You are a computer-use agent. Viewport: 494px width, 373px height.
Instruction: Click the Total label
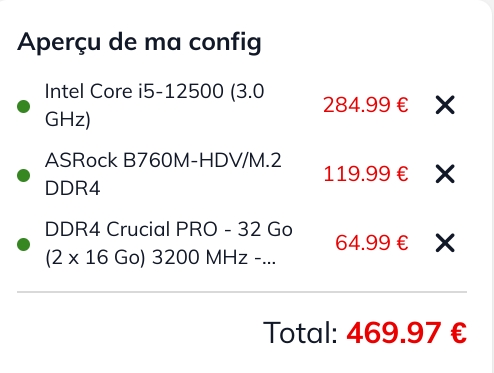pyautogui.click(x=301, y=332)
